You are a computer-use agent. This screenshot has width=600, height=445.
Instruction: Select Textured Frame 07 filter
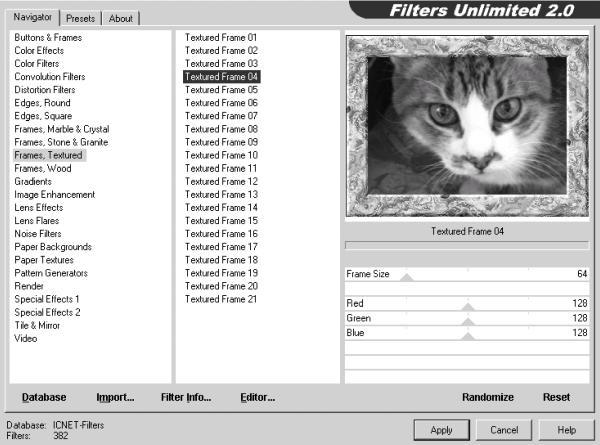tap(221, 116)
